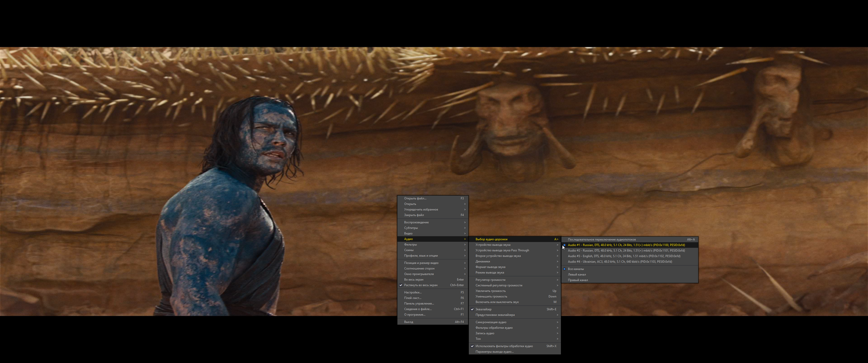Open 'Сведения о файле...' entry
Viewport: 868px width, 363px height.
[x=433, y=309]
